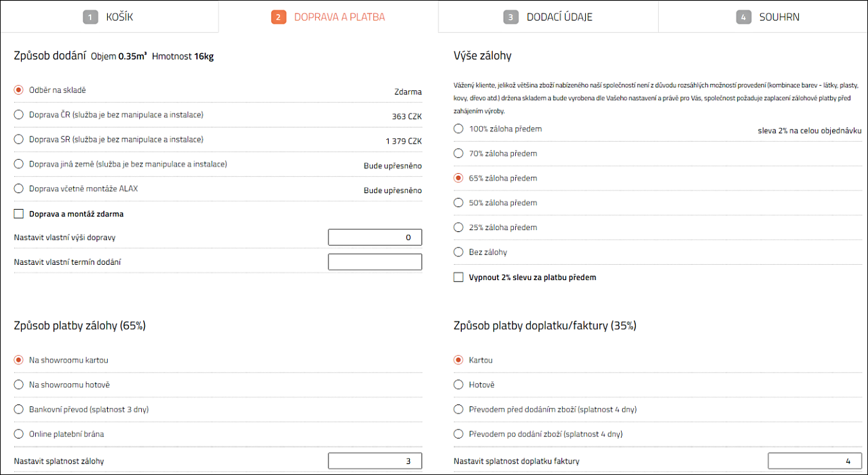
Task: Select 100% záloha předem option
Action: [x=458, y=129]
